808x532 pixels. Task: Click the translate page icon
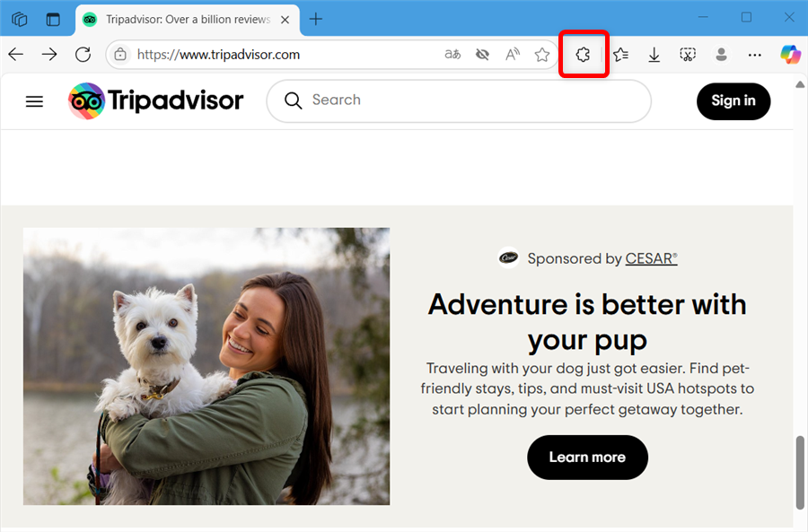tap(452, 55)
